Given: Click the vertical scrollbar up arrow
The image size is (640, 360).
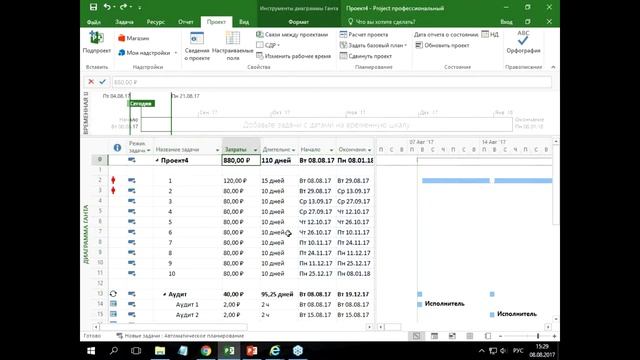Looking at the screenshot, I should [x=556, y=141].
